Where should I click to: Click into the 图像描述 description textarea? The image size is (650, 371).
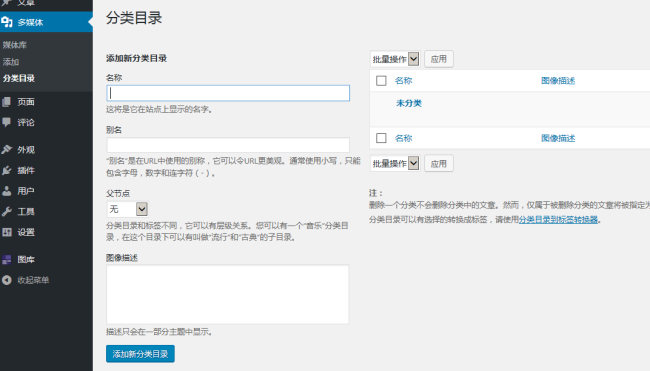click(228, 294)
